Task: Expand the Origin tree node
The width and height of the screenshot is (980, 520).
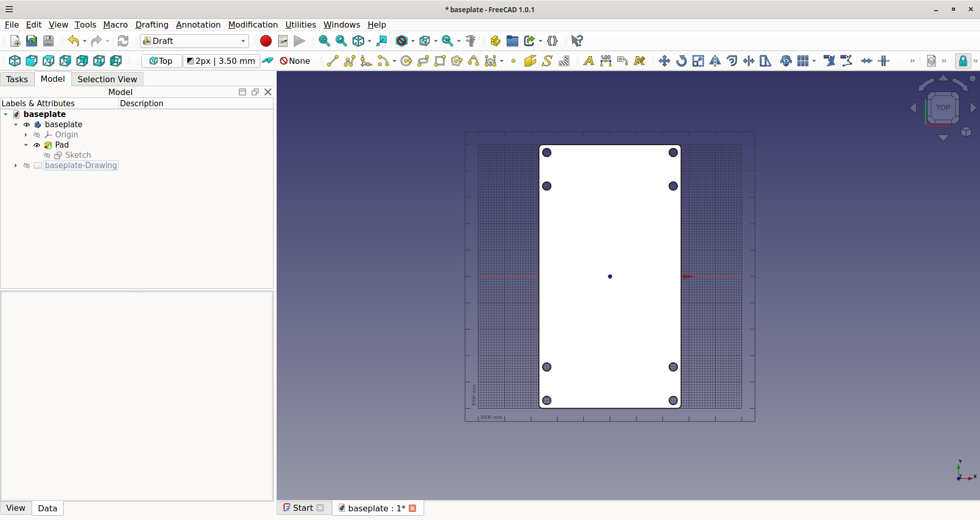Action: point(26,135)
